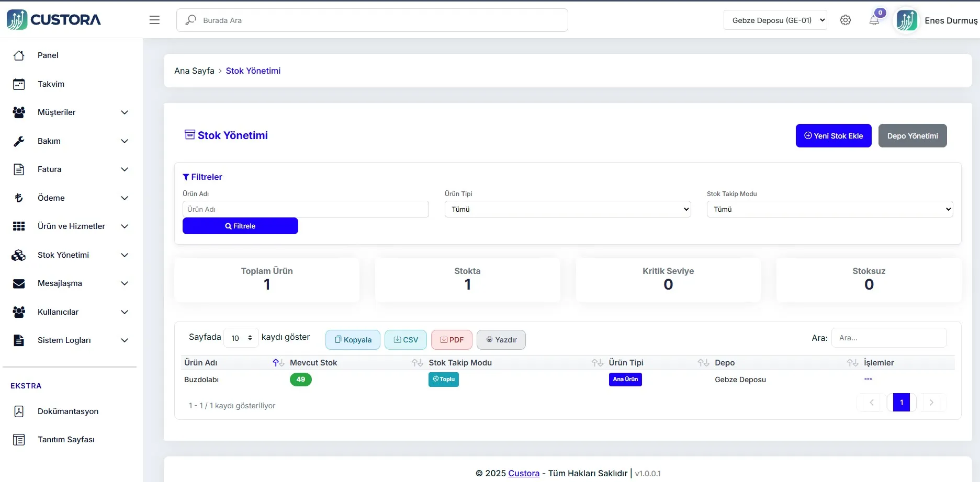Screen dimensions: 980x482
Task: Click the Yeni Stok Ekle button
Action: point(833,136)
